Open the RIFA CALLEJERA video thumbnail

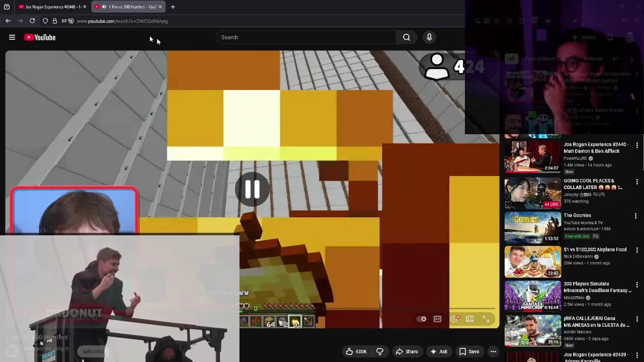[532, 330]
